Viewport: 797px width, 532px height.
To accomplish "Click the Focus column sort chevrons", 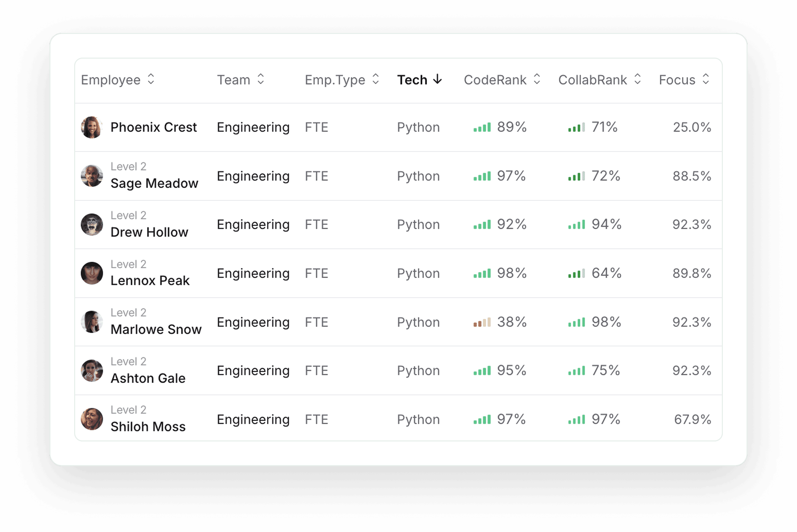I will (x=706, y=79).
